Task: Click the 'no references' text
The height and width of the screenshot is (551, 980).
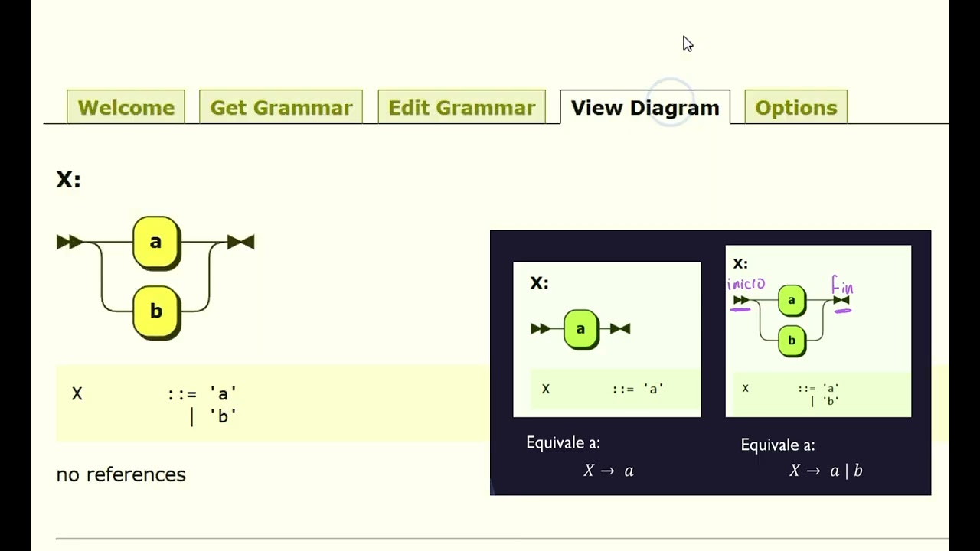Action: 121,474
